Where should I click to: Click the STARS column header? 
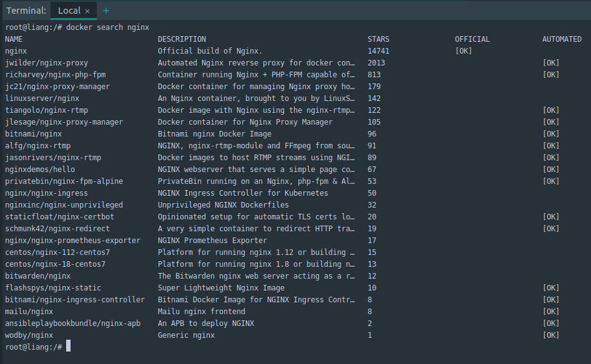[378, 39]
